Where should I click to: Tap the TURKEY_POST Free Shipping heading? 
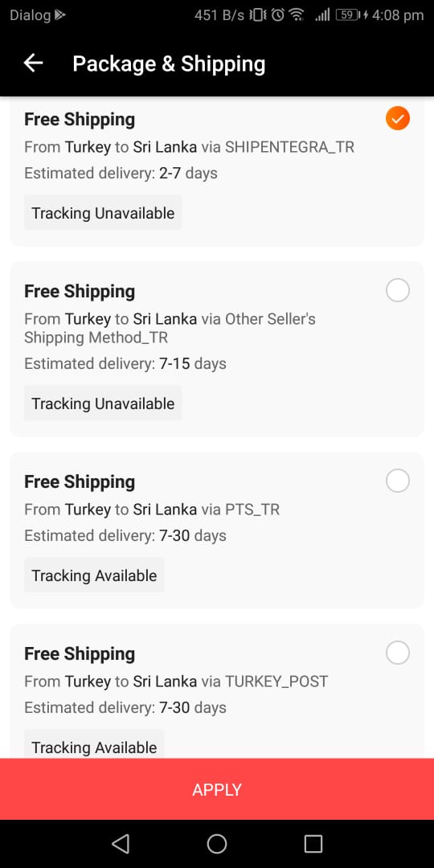[80, 653]
